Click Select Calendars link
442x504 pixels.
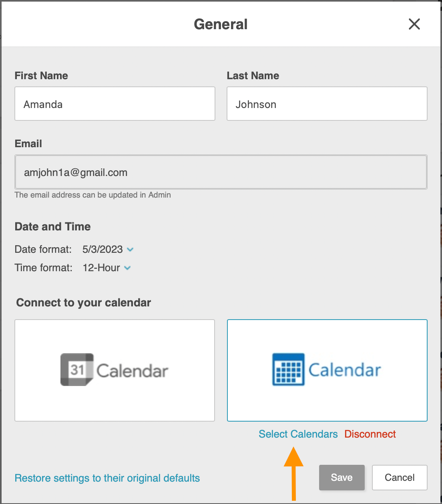[x=298, y=434]
